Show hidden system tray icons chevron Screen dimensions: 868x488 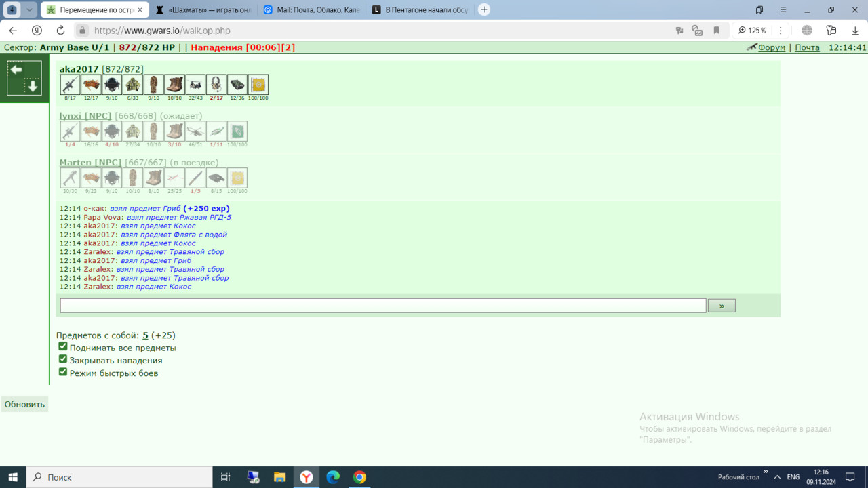pos(777,477)
